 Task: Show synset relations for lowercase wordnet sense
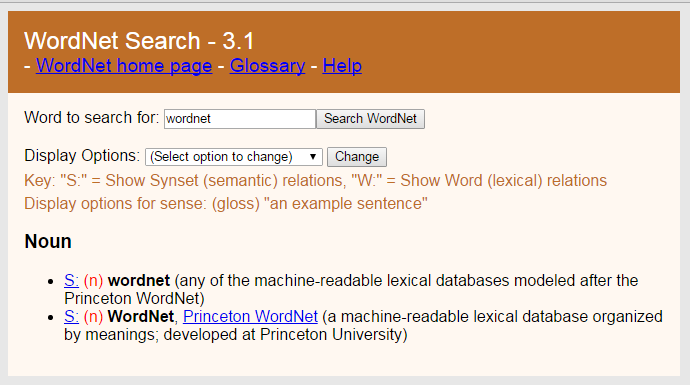(x=71, y=280)
